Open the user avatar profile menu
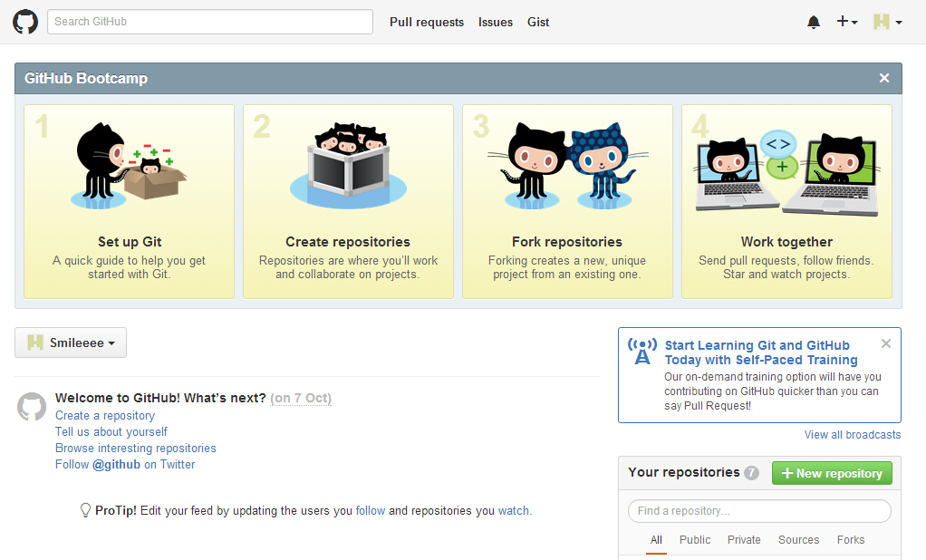The width and height of the screenshot is (926, 560). [886, 22]
